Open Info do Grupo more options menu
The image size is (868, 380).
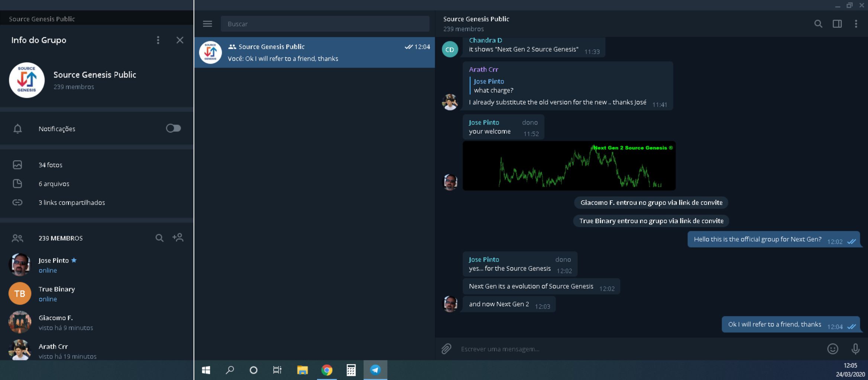tap(158, 40)
